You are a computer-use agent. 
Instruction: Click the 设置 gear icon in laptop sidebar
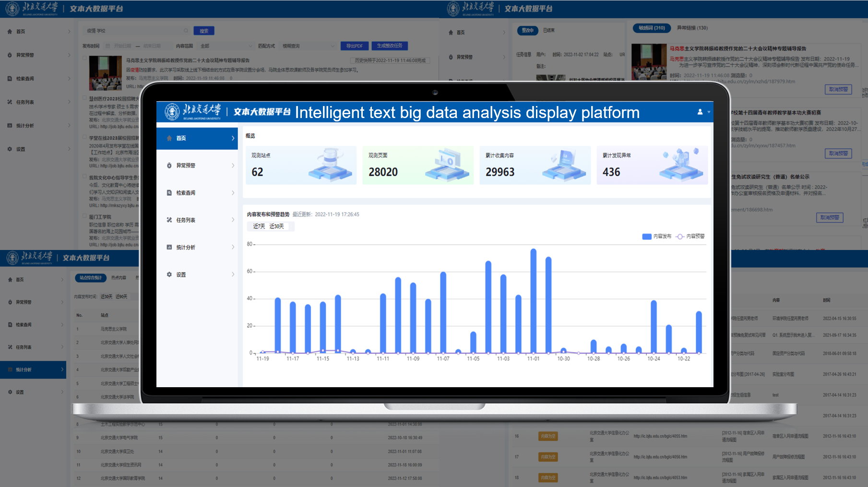click(169, 275)
